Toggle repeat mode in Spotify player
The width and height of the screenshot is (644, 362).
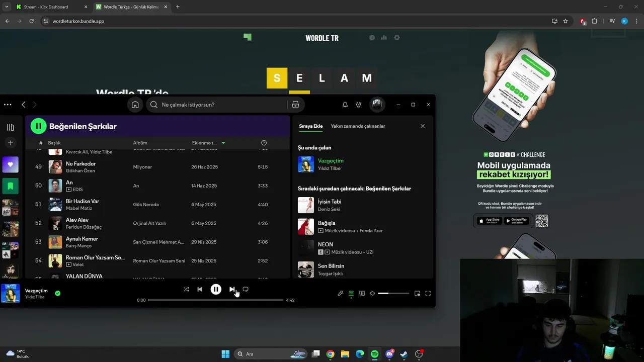coord(246,289)
